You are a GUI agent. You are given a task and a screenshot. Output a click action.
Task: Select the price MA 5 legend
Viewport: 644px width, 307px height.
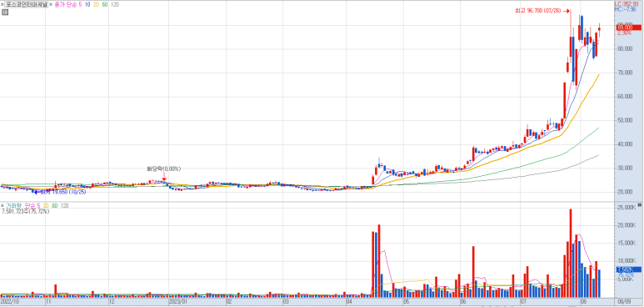pos(80,5)
